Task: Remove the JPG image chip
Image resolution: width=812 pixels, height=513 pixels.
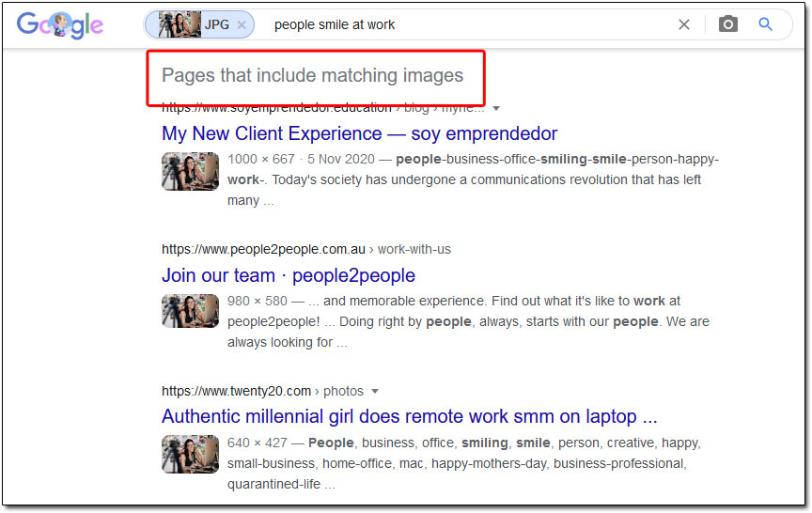Action: (x=242, y=24)
